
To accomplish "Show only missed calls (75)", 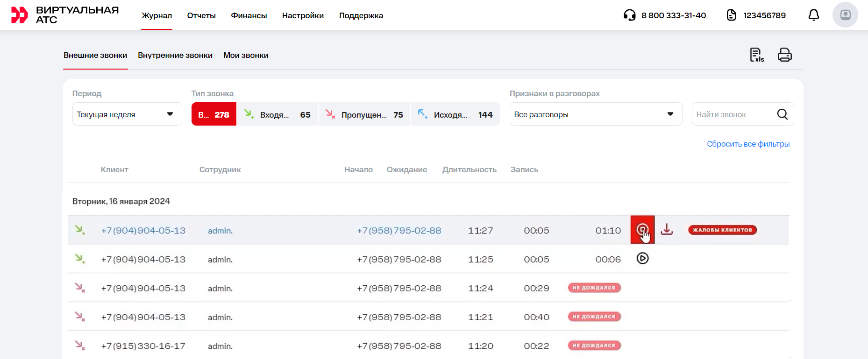I will pyautogui.click(x=364, y=114).
